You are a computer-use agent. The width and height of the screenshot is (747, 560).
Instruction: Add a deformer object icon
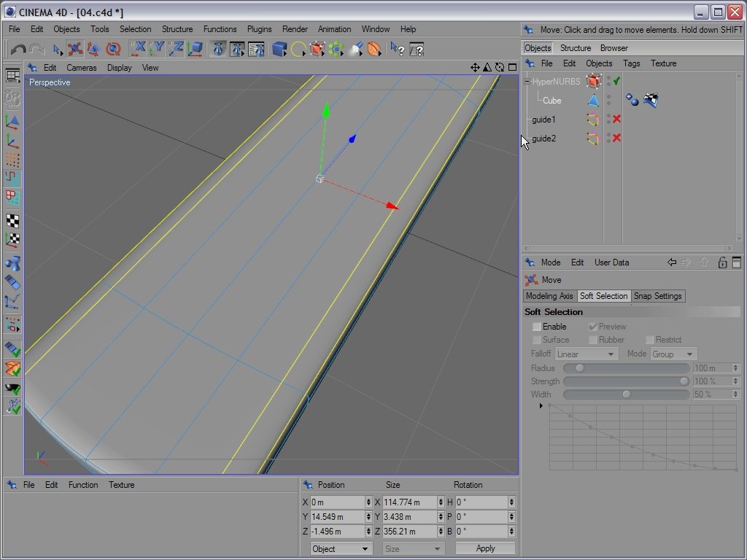[x=374, y=49]
